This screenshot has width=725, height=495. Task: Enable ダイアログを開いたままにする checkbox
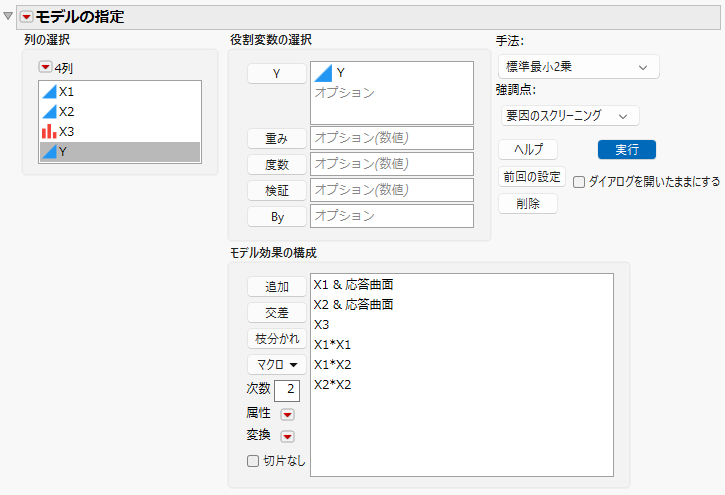point(579,182)
